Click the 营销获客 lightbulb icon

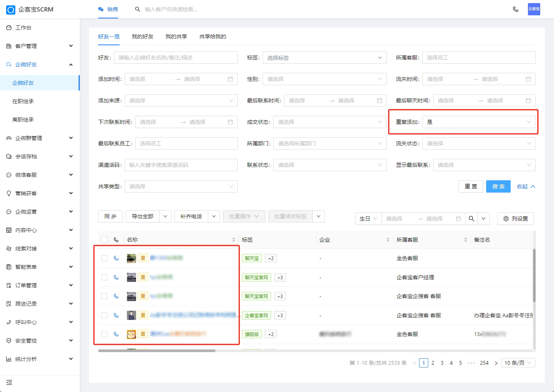click(9, 193)
